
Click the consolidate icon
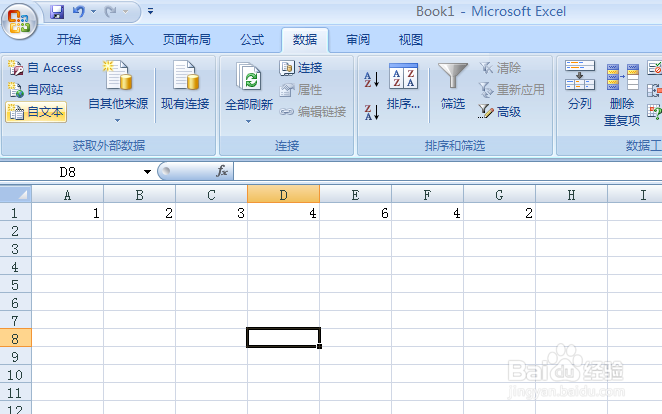click(654, 89)
